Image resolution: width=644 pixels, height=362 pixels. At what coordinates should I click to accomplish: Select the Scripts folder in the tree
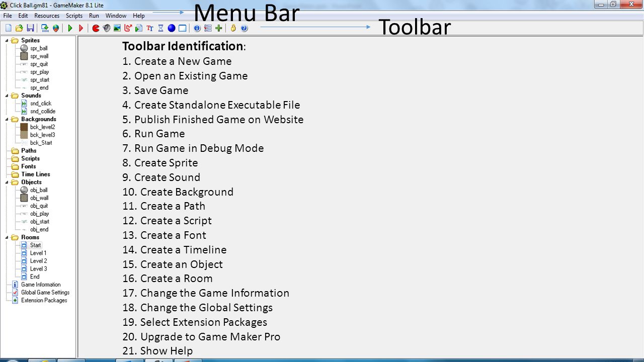tap(30, 158)
